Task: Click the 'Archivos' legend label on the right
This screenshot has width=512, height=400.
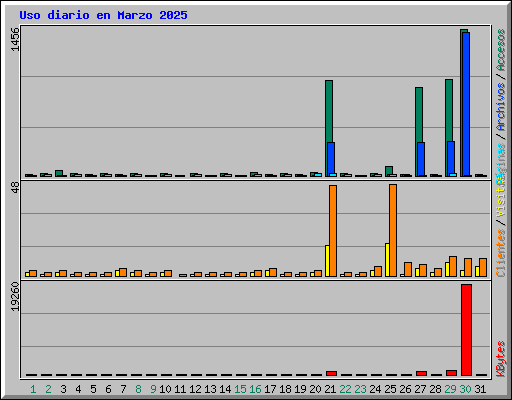Action: tap(501, 107)
